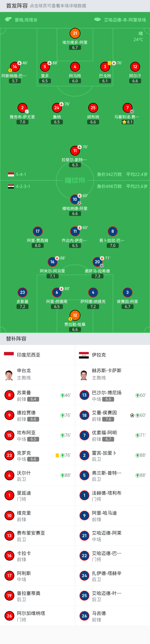Image resolution: width=150 pixels, height=644 pixels.
Task: Tap the stadium icon beside 艾哈迈德-本-阿里球场
Action: pyautogui.click(x=97, y=19)
